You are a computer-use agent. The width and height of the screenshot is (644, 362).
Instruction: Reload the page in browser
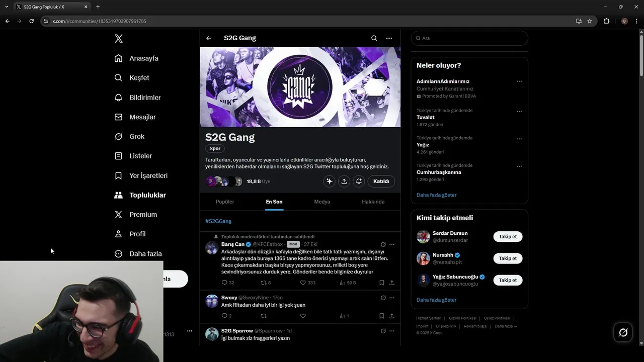pyautogui.click(x=31, y=21)
